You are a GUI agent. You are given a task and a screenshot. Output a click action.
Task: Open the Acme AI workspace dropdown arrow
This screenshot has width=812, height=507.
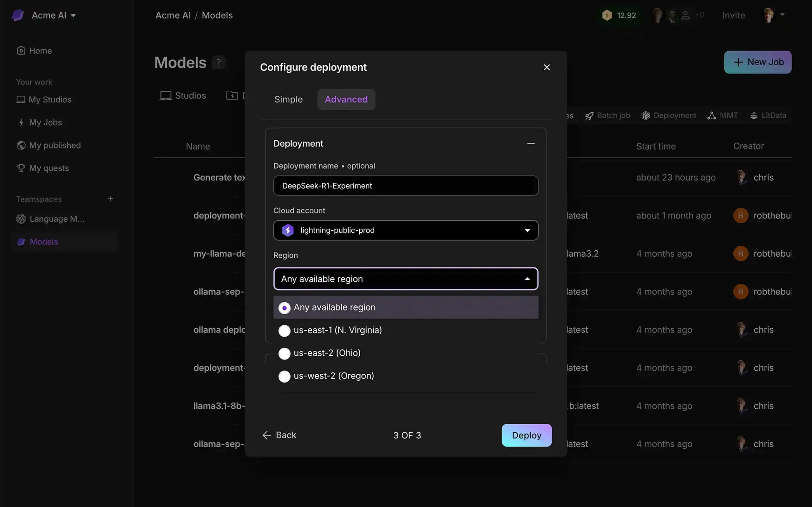[73, 16]
